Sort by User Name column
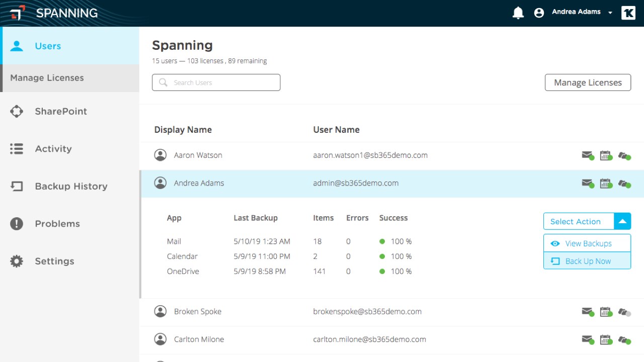Screen dimensions: 644x362 [x=336, y=130]
